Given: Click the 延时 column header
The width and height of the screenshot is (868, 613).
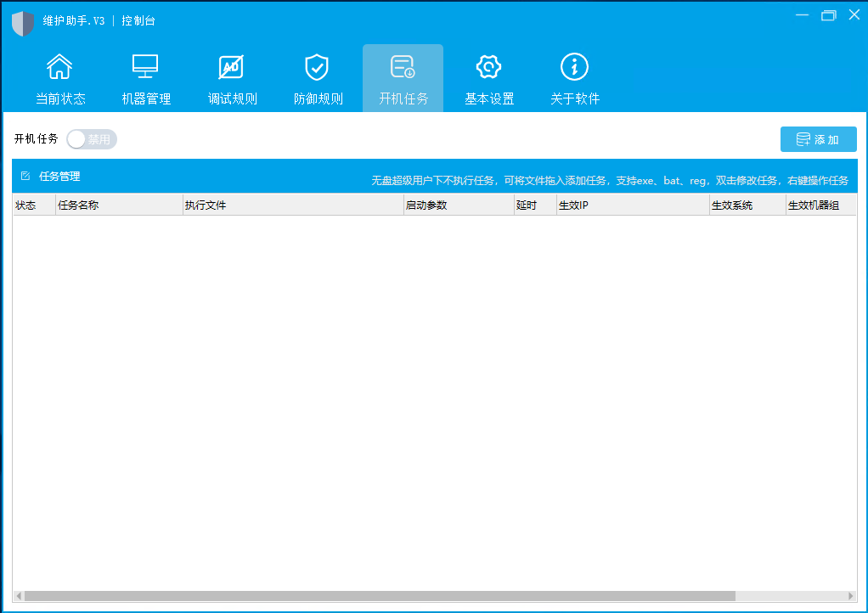Looking at the screenshot, I should click(x=535, y=205).
